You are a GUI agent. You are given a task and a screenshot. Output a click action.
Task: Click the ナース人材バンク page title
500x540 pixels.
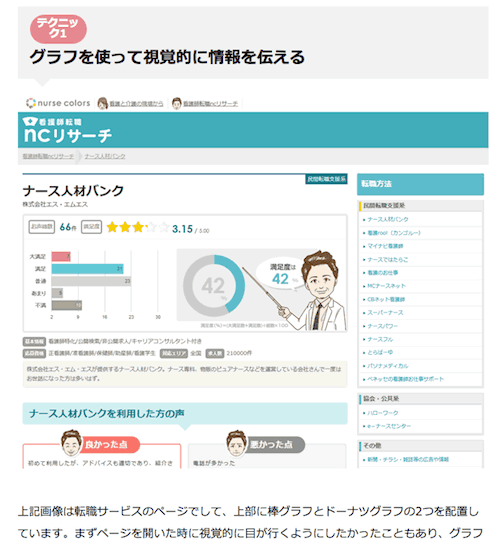pyautogui.click(x=73, y=191)
